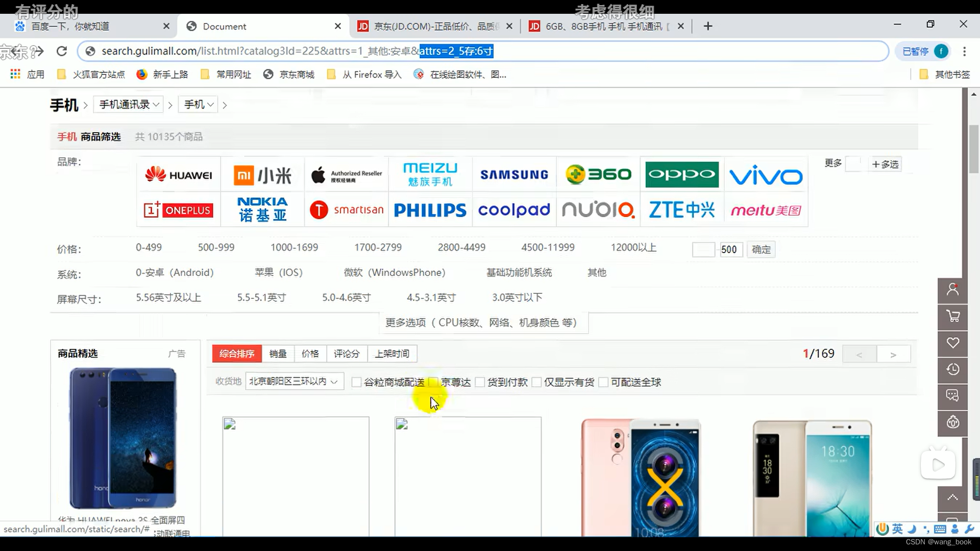Open 京东商城 bookmark
Image resolution: width=980 pixels, height=551 pixels.
(289, 74)
